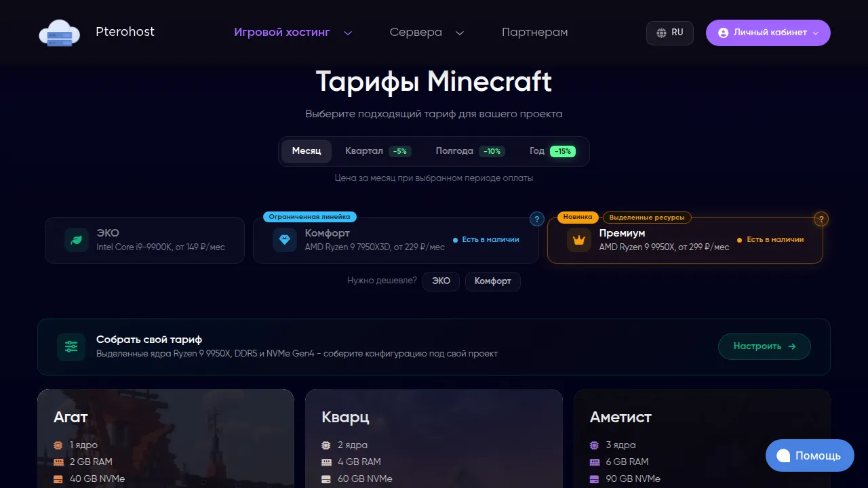Select the Полгода -10% billing period
Image resolution: width=868 pixels, height=488 pixels.
point(470,151)
